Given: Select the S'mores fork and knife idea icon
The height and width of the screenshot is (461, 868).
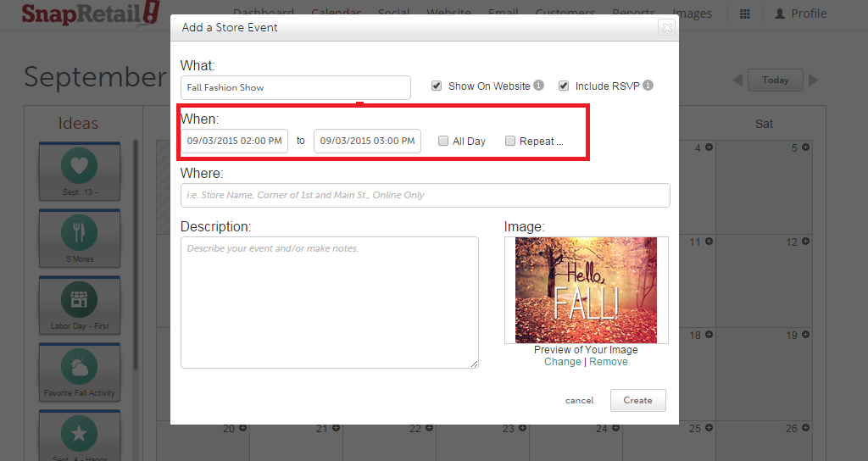Looking at the screenshot, I should coord(79,232).
